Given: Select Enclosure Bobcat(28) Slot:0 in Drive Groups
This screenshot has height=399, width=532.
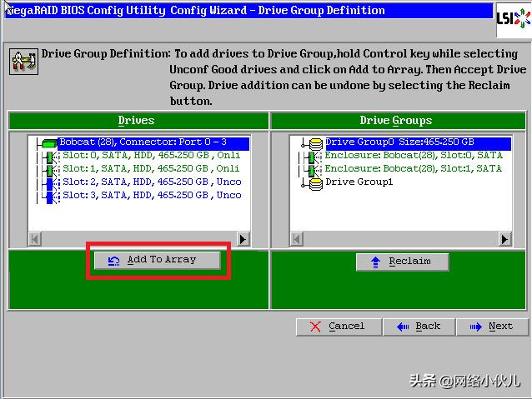Looking at the screenshot, I should 414,156.
